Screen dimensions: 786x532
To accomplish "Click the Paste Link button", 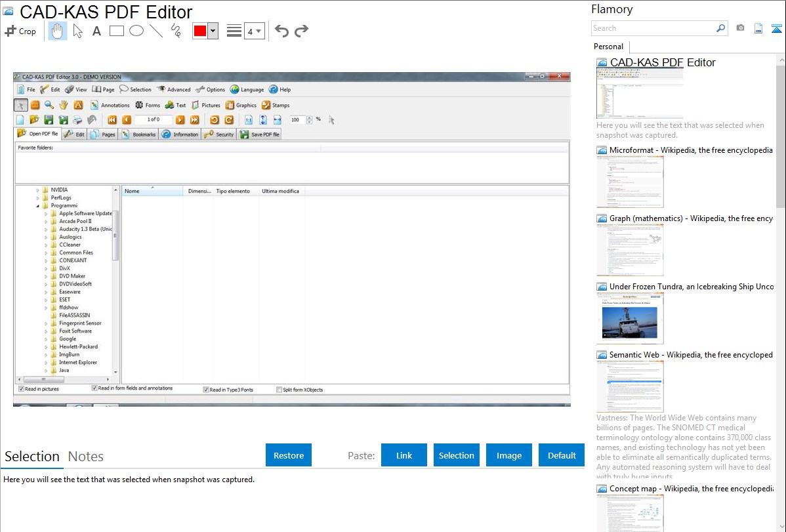I will pos(404,455).
